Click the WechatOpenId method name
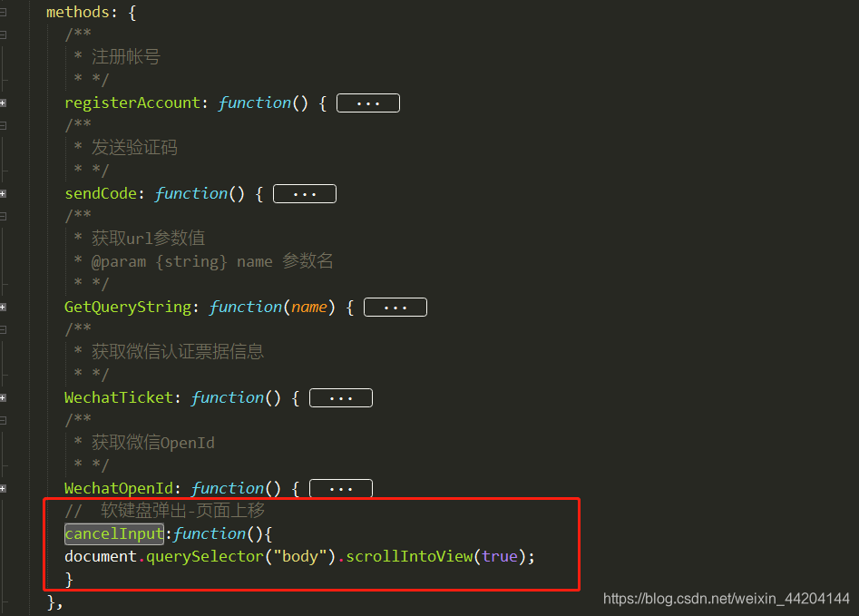Image resolution: width=859 pixels, height=616 pixels. click(x=119, y=488)
